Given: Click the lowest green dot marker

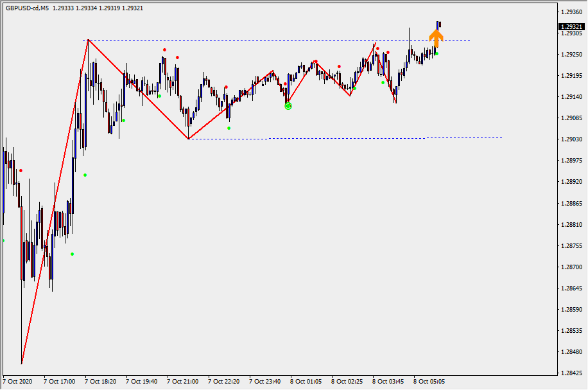Looking at the screenshot, I should coord(72,254).
